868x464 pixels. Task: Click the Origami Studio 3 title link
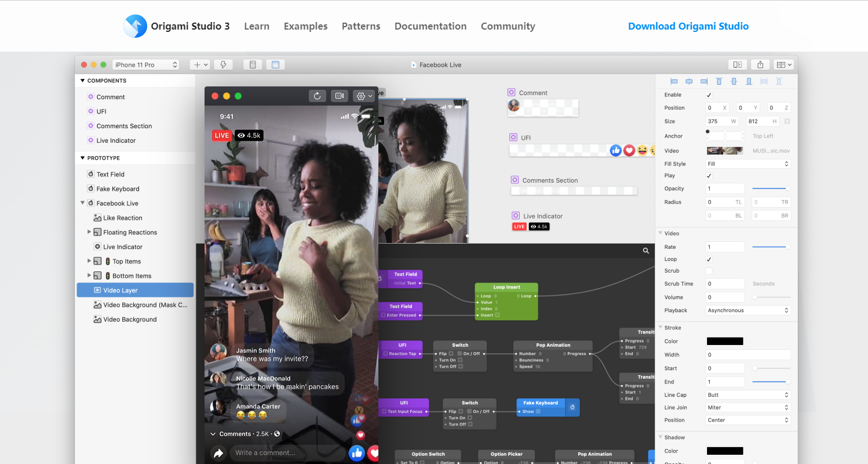[190, 26]
